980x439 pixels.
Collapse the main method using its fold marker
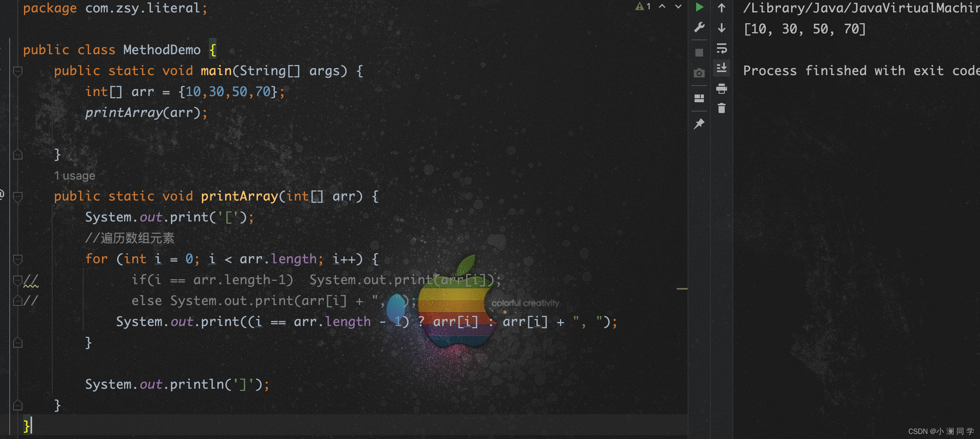tap(18, 71)
